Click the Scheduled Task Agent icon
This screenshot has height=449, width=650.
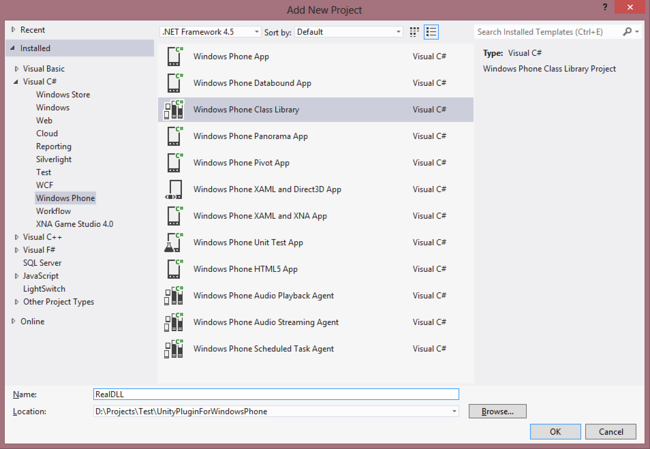click(174, 349)
